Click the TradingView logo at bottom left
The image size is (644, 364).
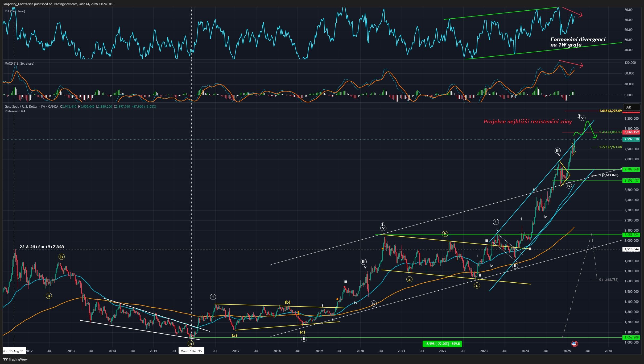click(15, 359)
